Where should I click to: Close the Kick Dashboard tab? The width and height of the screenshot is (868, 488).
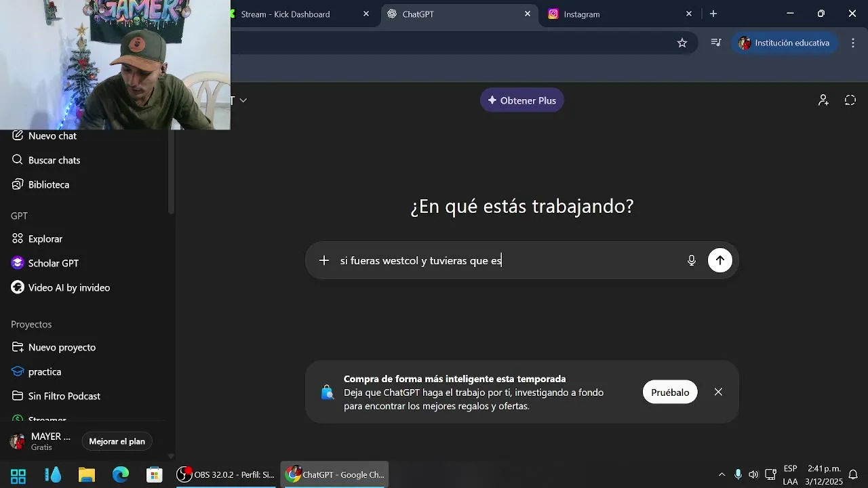pos(366,14)
